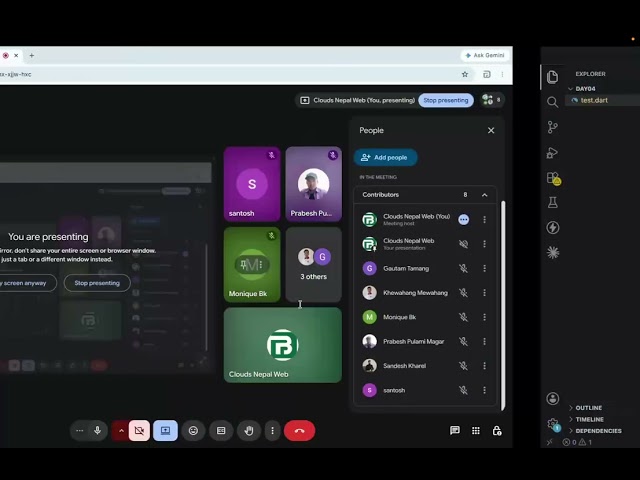Open more options in Meet toolbar
Viewport: 640px width, 480px height.
pyautogui.click(x=272, y=431)
